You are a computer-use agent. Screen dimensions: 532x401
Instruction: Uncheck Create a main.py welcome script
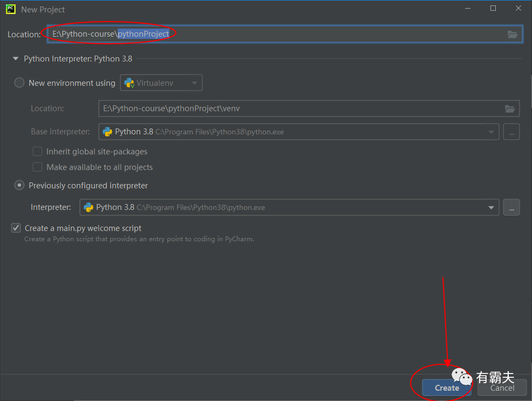tap(16, 228)
